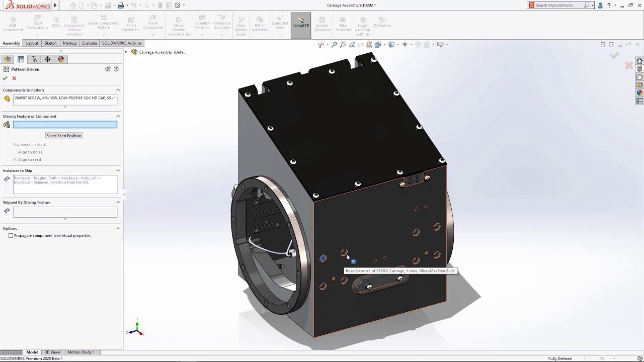Open the DisplayManager color ball tab
This screenshot has width=644, height=362.
coord(61,59)
